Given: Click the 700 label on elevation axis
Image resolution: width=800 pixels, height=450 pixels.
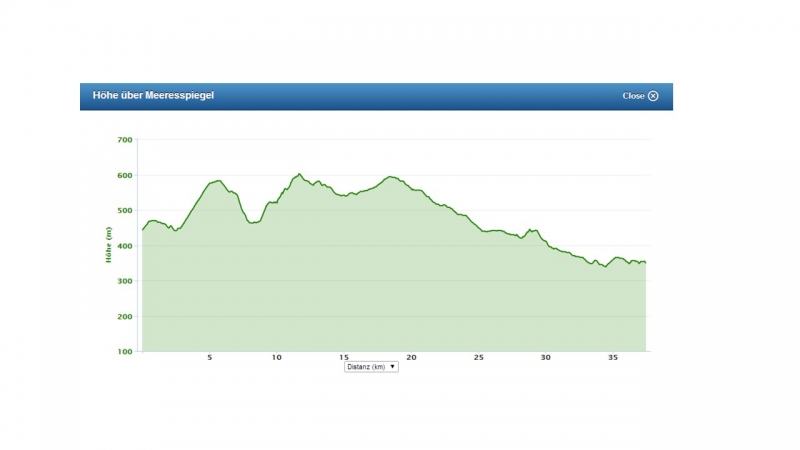Looking at the screenshot, I should pos(125,140).
